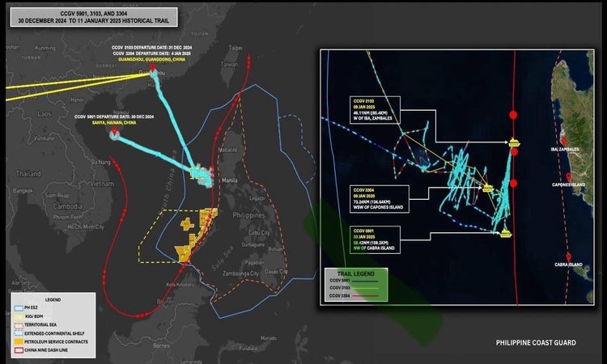
Task: Click the 'Ho Chi Minh City' label
Action: [86, 227]
